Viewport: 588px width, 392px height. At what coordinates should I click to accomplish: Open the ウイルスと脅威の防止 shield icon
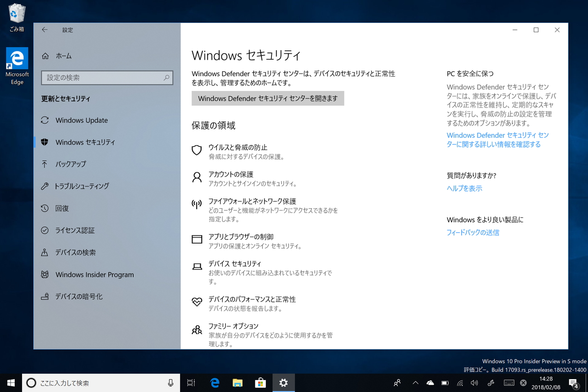(x=197, y=150)
